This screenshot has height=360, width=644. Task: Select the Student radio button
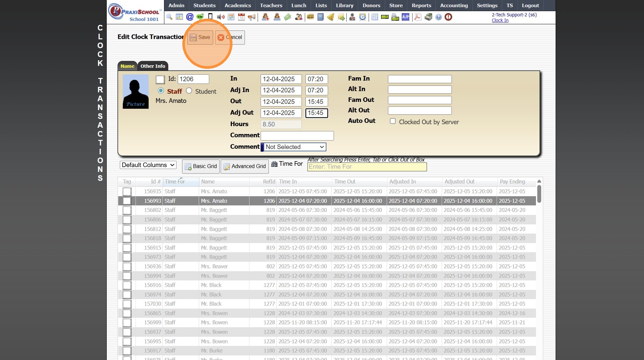[x=189, y=91]
